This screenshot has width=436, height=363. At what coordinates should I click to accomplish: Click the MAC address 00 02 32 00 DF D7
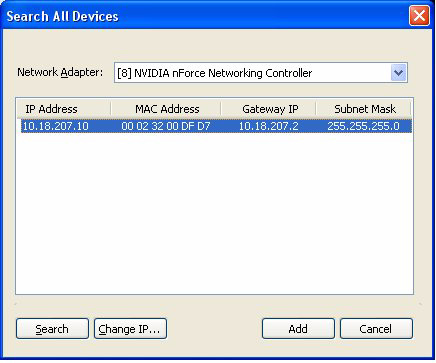coord(166,126)
